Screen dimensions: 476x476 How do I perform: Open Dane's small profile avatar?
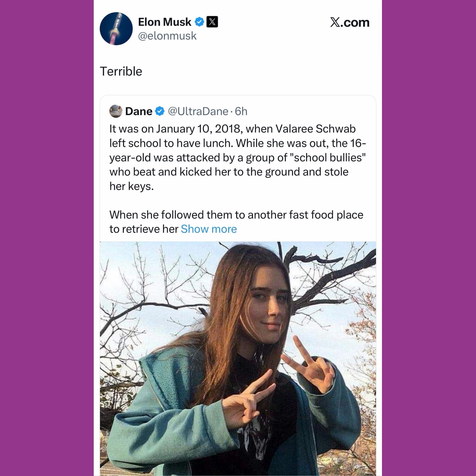[x=116, y=111]
